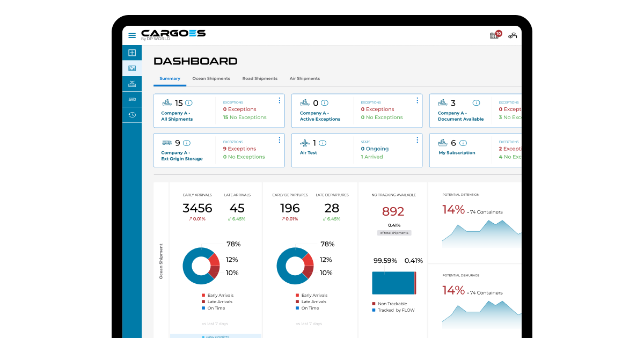Click ship icon on All Shipments card
The image size is (644, 338).
pos(167,103)
